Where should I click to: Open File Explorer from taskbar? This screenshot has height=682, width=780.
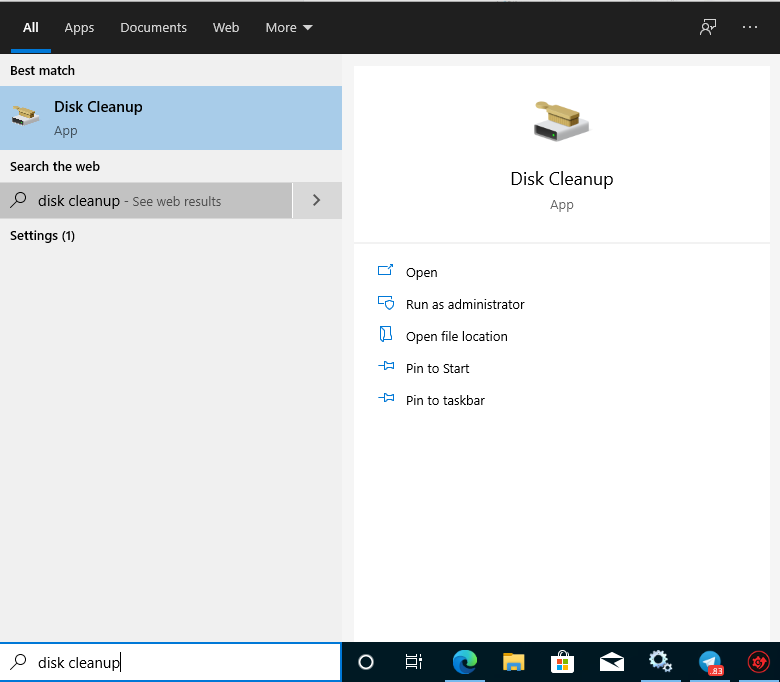pyautogui.click(x=513, y=663)
